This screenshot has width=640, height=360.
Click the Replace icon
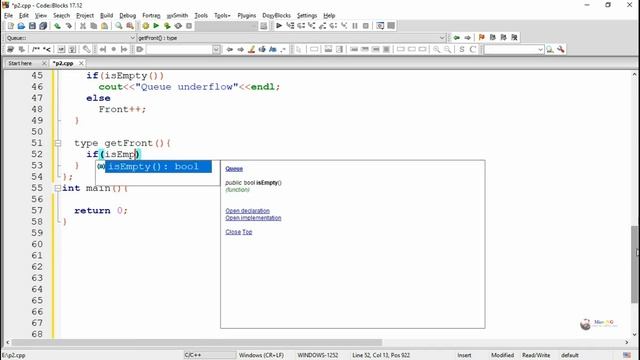coord(130,26)
